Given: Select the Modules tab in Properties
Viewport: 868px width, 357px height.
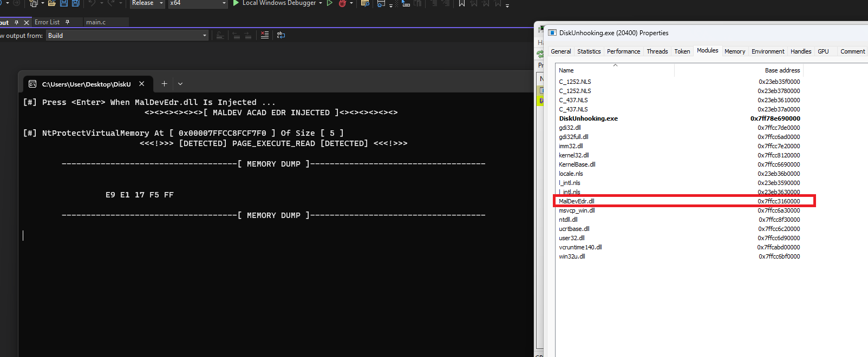Looking at the screenshot, I should [708, 50].
